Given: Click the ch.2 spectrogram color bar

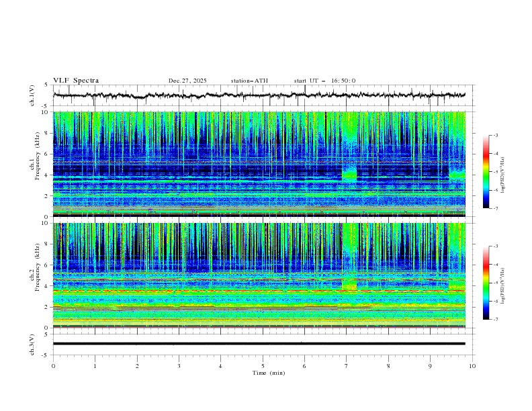Looking at the screenshot, I should point(486,283).
